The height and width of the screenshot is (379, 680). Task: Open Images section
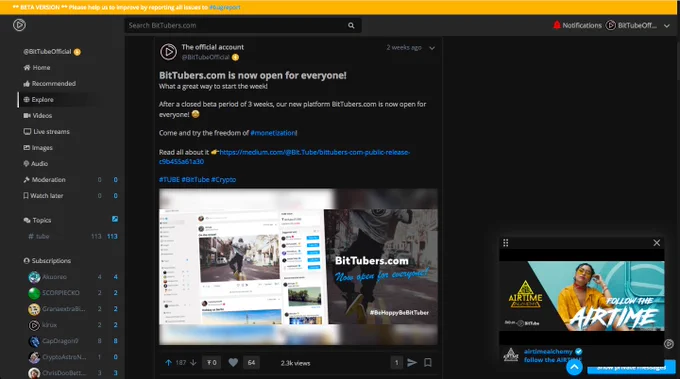click(x=38, y=148)
